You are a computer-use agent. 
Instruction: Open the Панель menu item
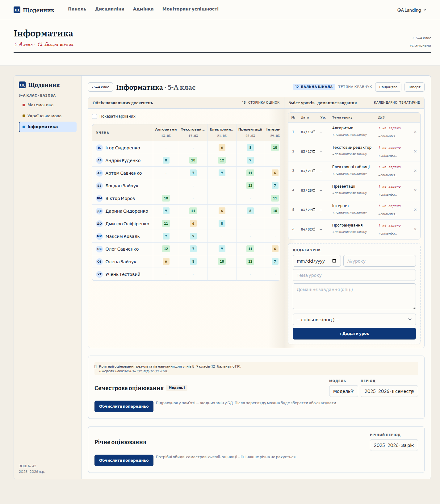77,9
